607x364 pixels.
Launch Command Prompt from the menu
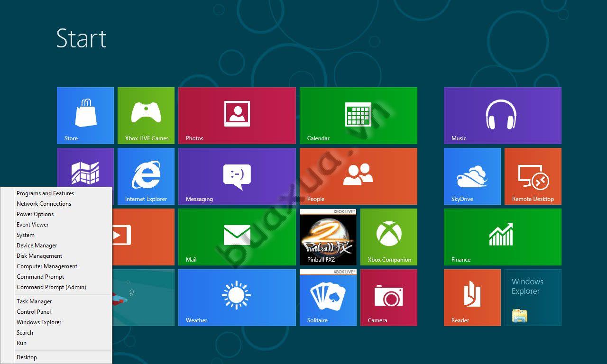pos(56,277)
